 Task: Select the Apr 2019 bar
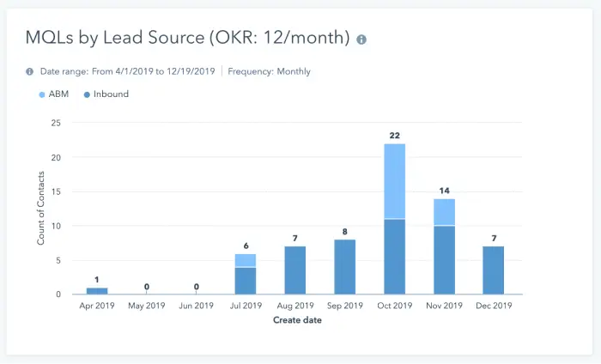point(97,291)
